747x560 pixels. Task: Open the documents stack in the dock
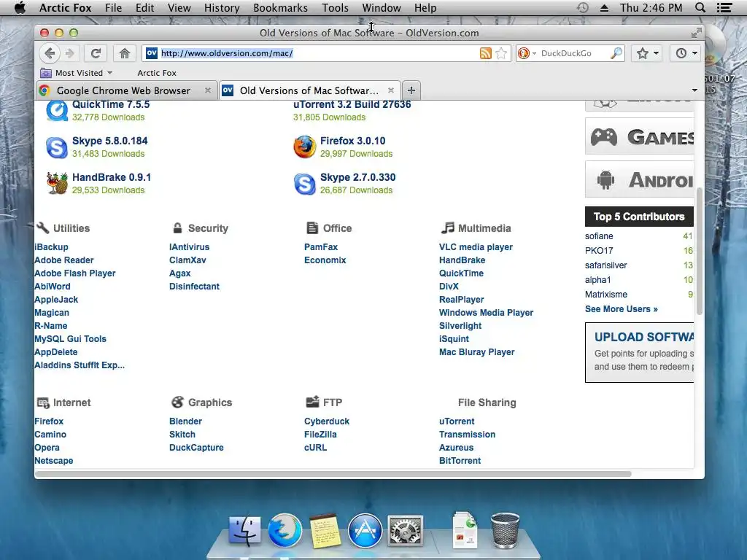(x=465, y=530)
